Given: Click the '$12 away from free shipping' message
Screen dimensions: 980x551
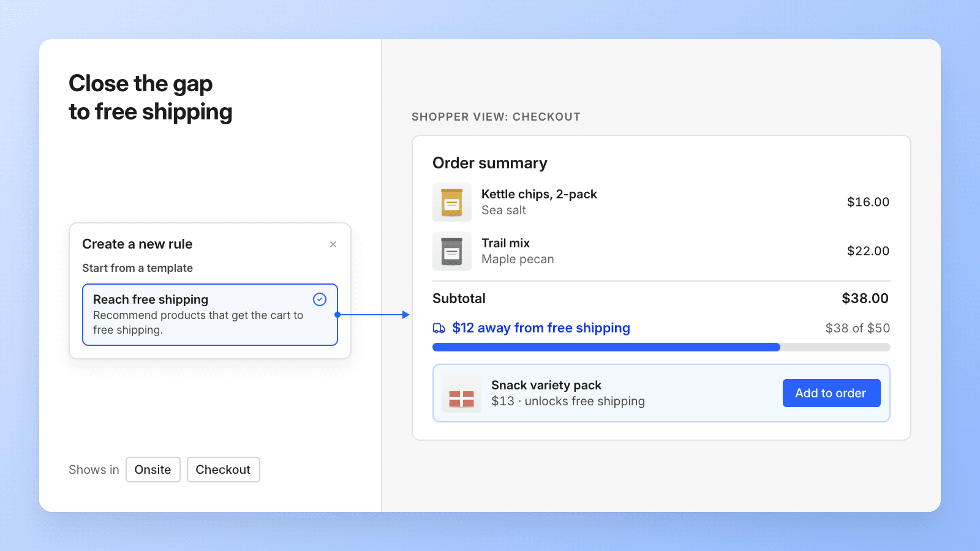Looking at the screenshot, I should click(541, 328).
